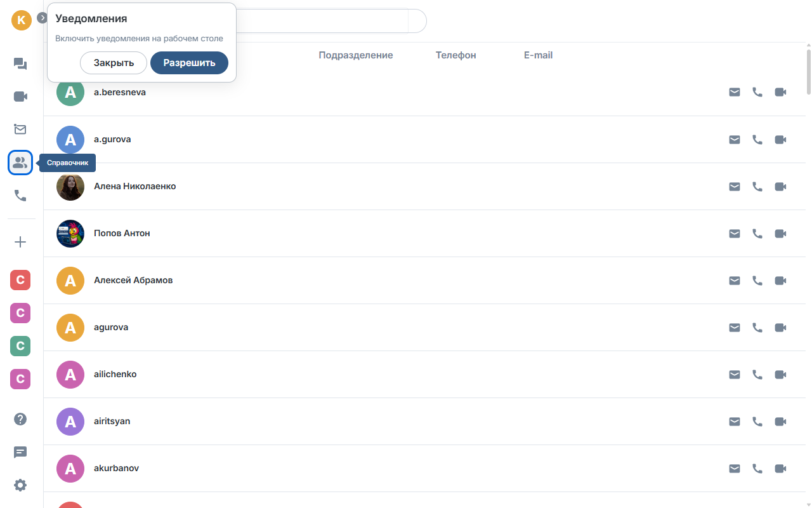Open the user avatar K
The image size is (812, 508).
click(21, 20)
